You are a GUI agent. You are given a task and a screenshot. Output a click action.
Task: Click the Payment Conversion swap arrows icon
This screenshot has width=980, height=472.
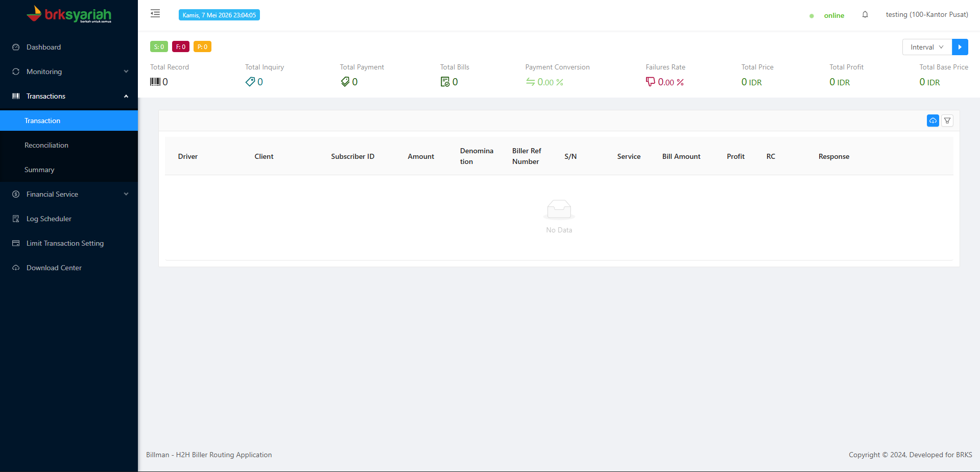click(531, 82)
